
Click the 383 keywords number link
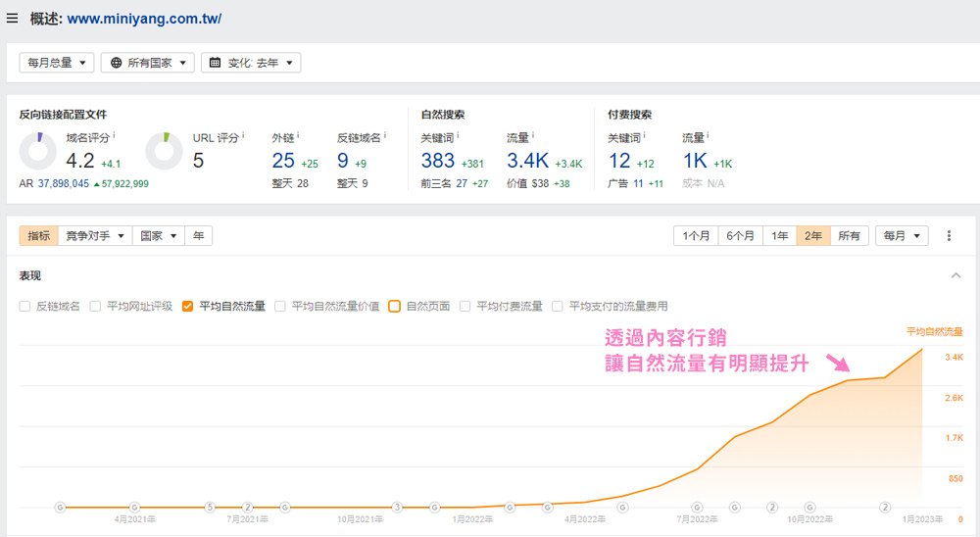[x=437, y=161]
